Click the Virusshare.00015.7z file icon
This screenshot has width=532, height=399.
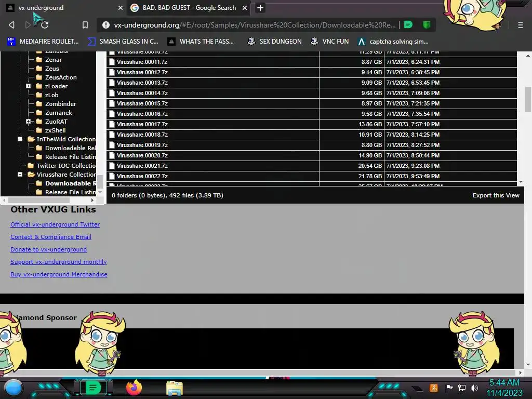point(112,103)
